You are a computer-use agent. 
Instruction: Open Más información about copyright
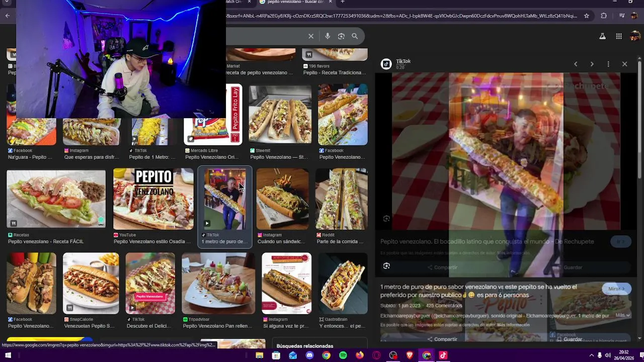[513, 325]
